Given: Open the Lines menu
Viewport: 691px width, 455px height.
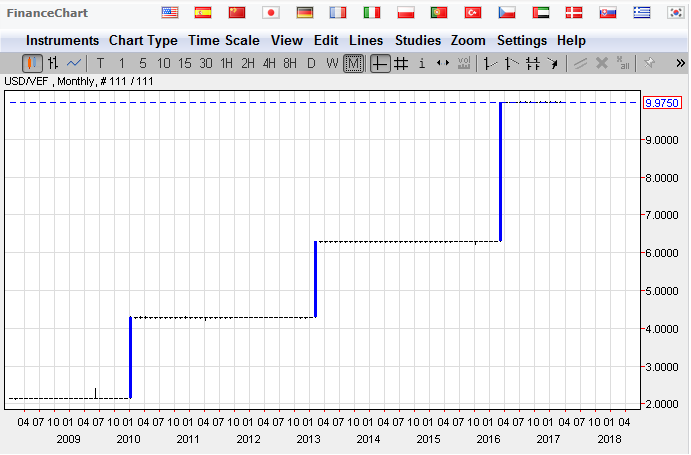Looking at the screenshot, I should tap(366, 41).
